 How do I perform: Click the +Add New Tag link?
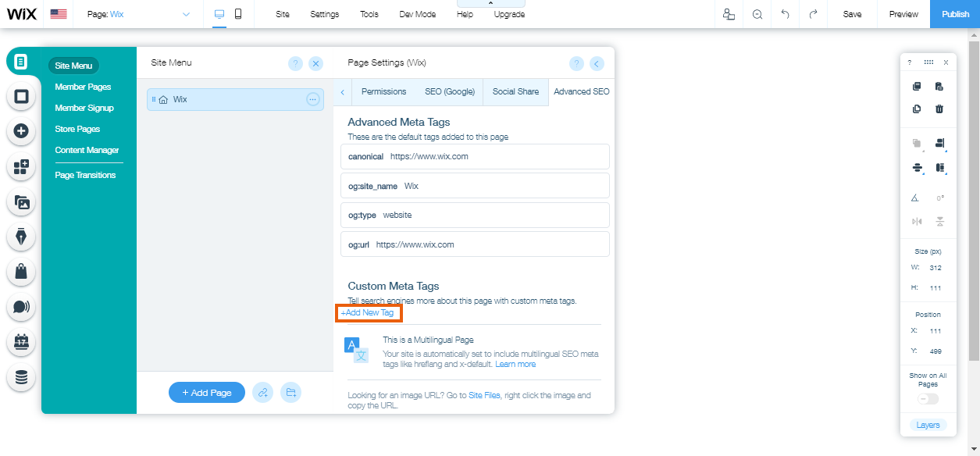(367, 312)
